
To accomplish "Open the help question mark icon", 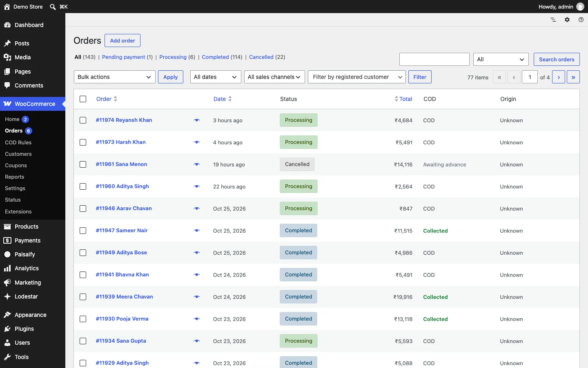I will click(x=581, y=20).
